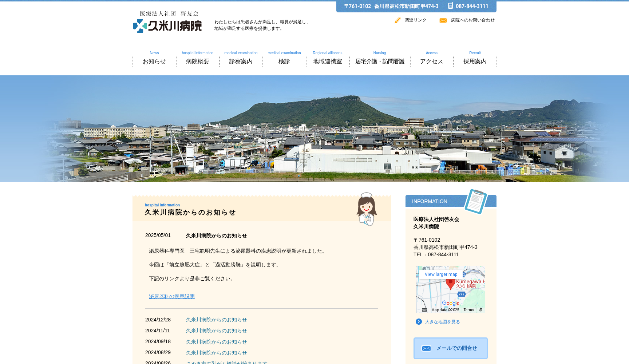Select 病院概要 from the navigation menu
629x364 pixels.
coord(197,61)
